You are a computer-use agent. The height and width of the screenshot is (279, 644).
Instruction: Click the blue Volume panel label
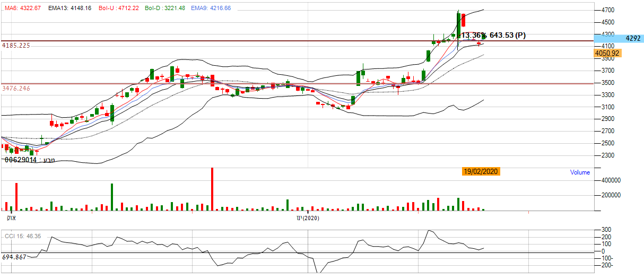pyautogui.click(x=579, y=172)
